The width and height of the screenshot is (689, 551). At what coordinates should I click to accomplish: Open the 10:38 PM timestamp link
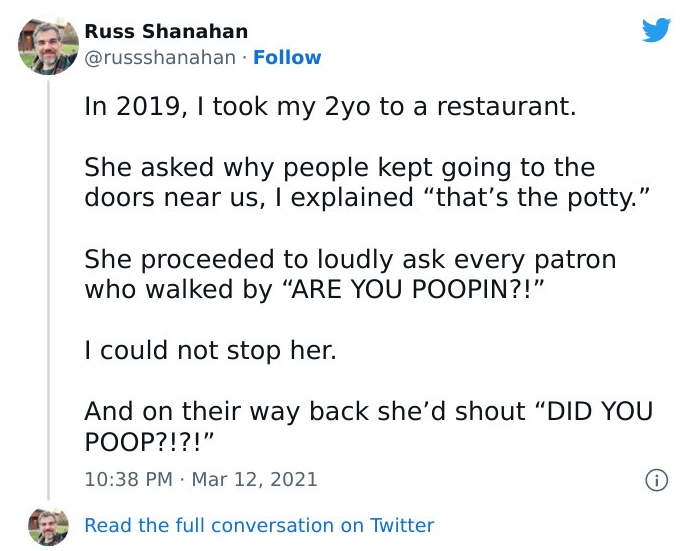coord(129,480)
